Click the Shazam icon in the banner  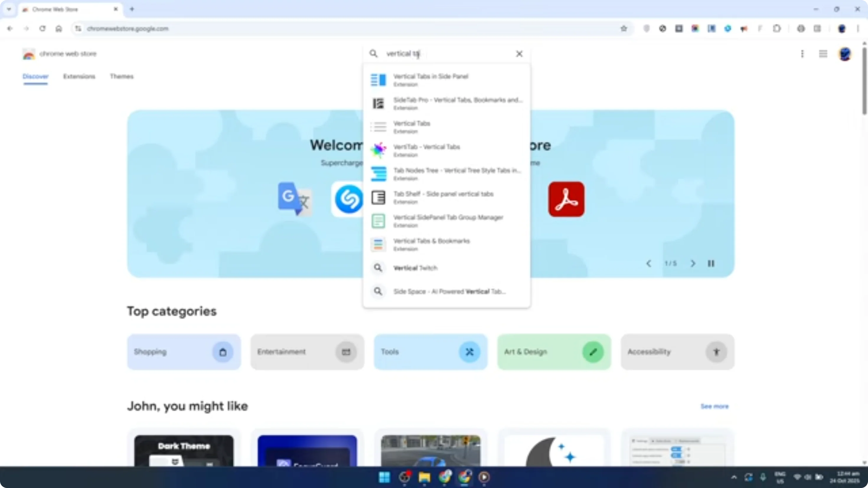click(349, 199)
